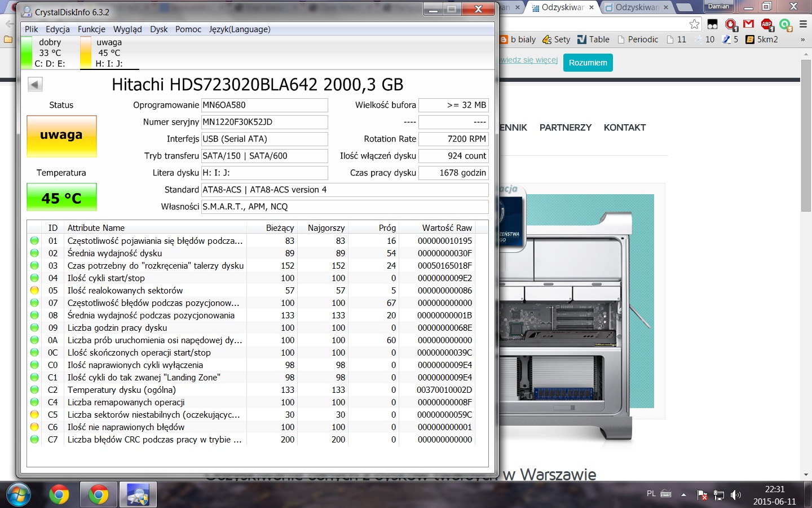812x508 pixels.
Task: Open the 5km2 bookmark
Action: 762,40
